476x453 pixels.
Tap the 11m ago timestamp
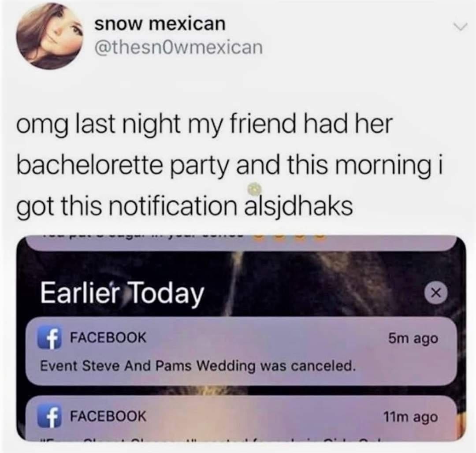[x=411, y=417]
